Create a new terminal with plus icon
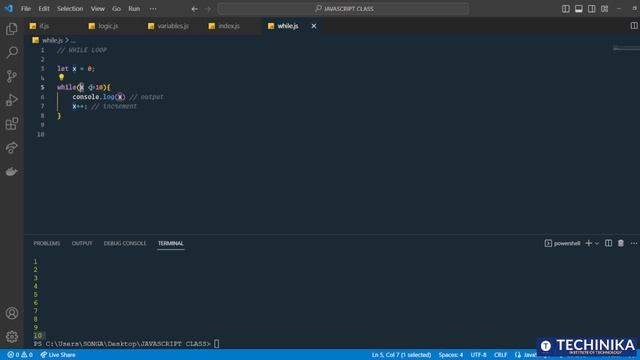 [x=589, y=243]
